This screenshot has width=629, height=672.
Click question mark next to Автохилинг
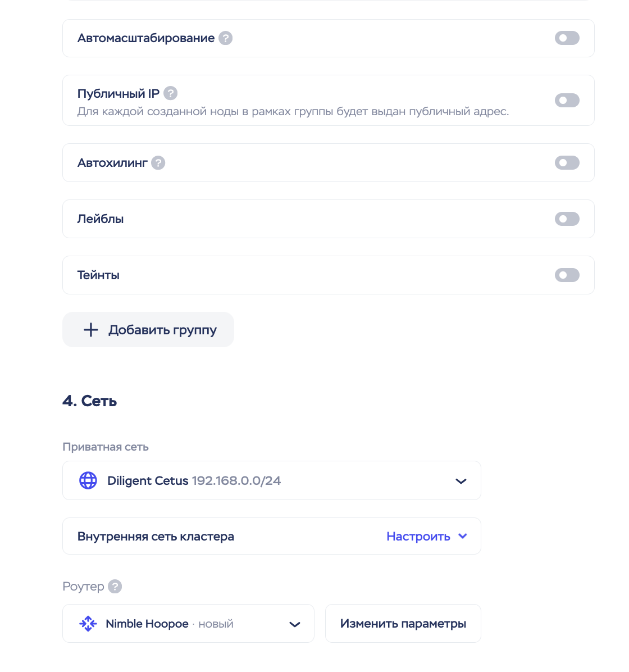tap(158, 163)
